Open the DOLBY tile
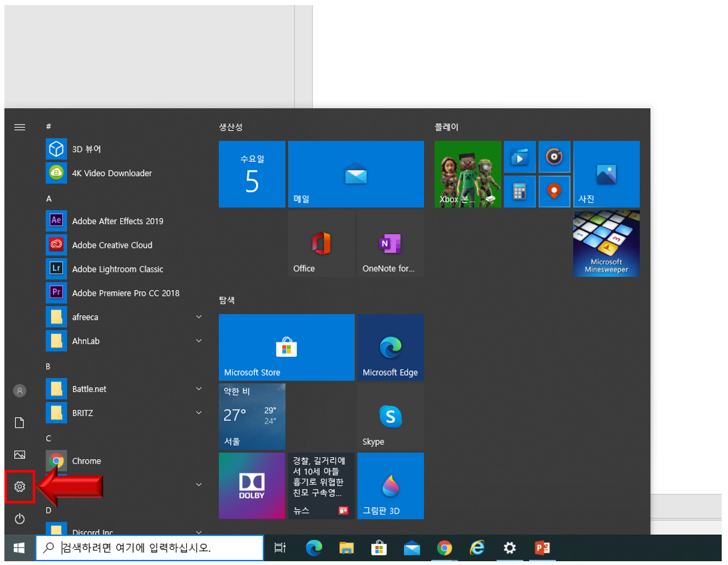This screenshot has width=728, height=565. [252, 486]
